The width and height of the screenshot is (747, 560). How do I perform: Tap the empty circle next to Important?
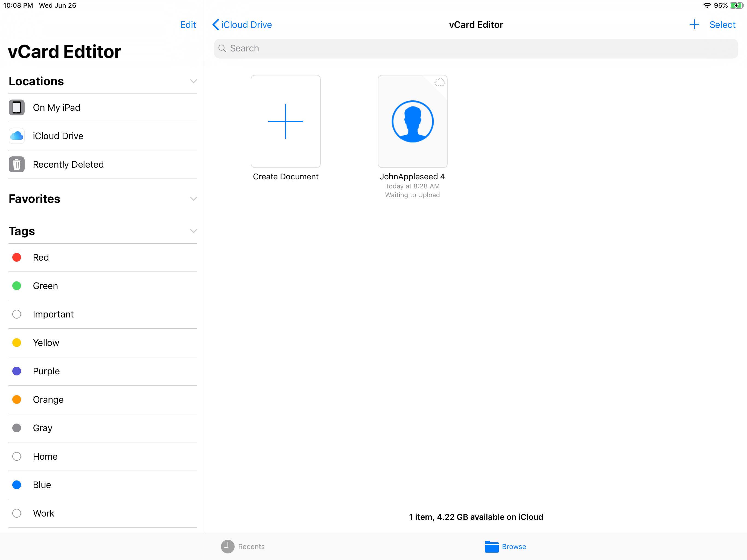tap(17, 314)
